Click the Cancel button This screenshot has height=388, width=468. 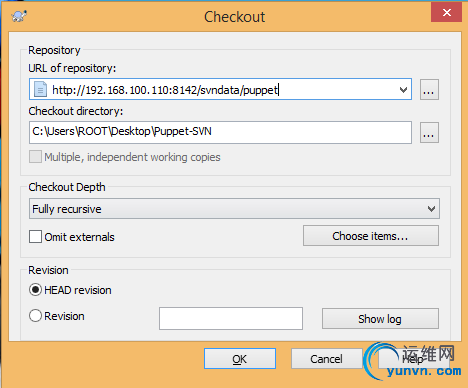click(326, 359)
